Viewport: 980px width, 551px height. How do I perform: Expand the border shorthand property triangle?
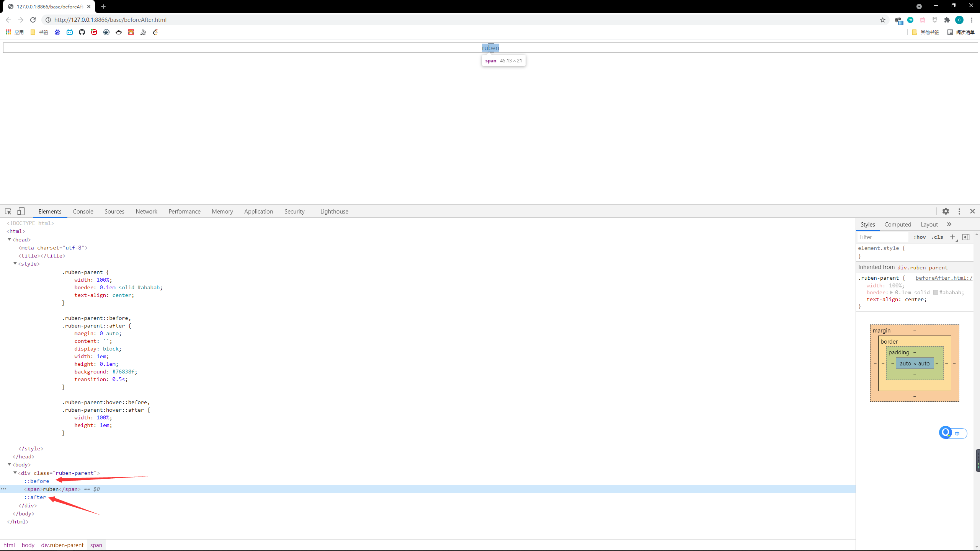click(x=891, y=292)
